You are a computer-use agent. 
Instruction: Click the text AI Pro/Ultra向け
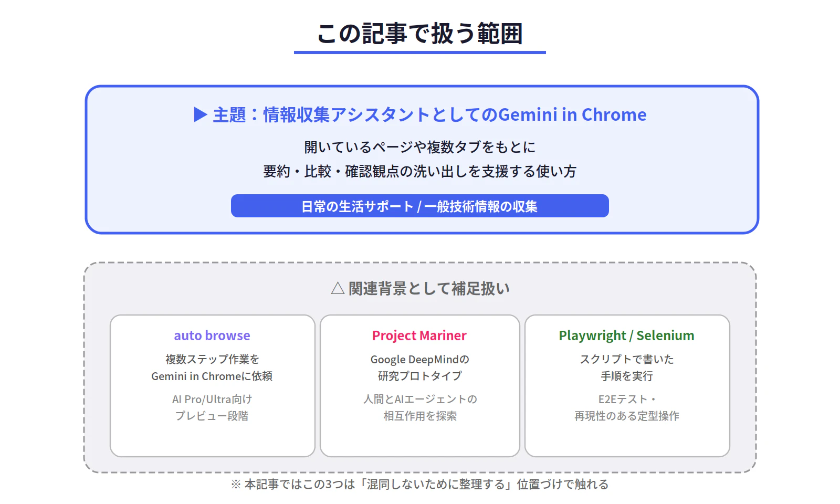coord(212,399)
